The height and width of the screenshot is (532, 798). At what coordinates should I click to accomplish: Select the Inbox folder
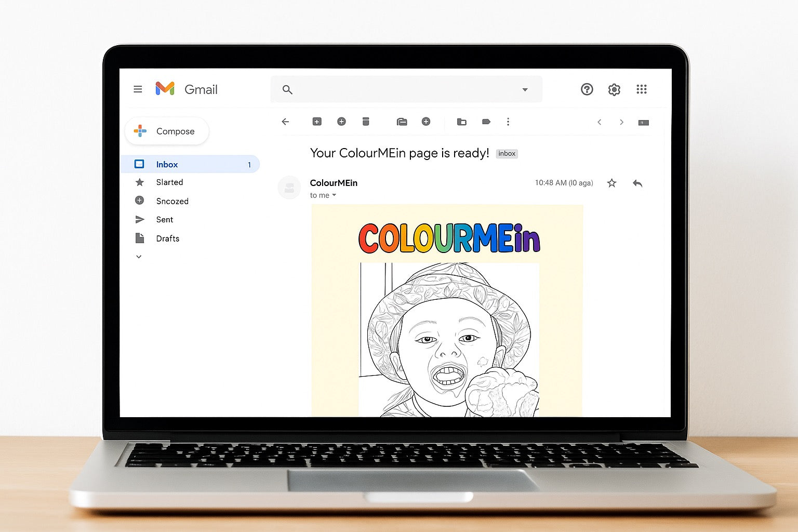click(190, 164)
